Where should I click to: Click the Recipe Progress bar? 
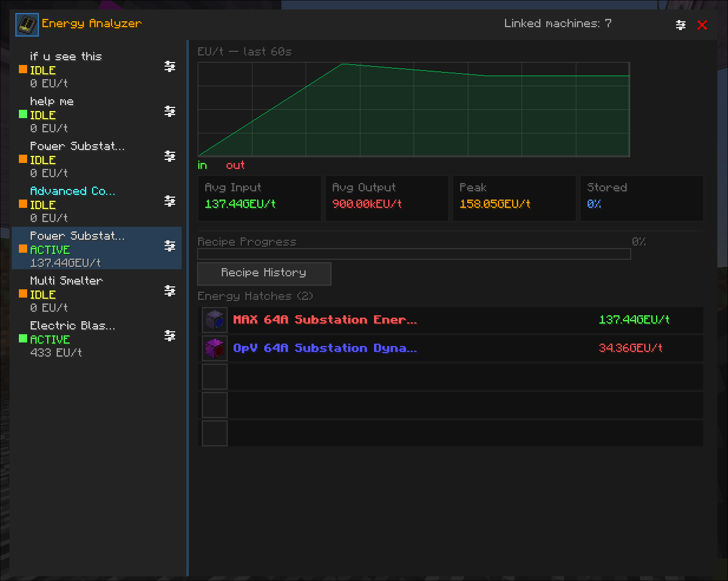pos(414,254)
